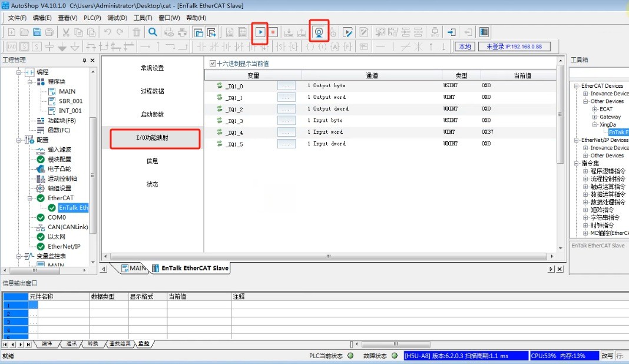The width and height of the screenshot is (629, 364).
Task: Click the Cut scissors icon
Action: click(66, 32)
